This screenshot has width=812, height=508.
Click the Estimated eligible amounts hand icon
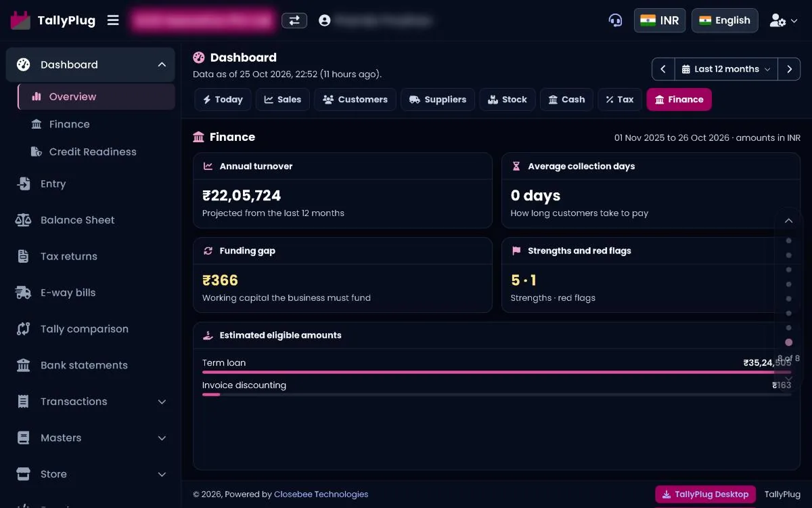pos(208,335)
